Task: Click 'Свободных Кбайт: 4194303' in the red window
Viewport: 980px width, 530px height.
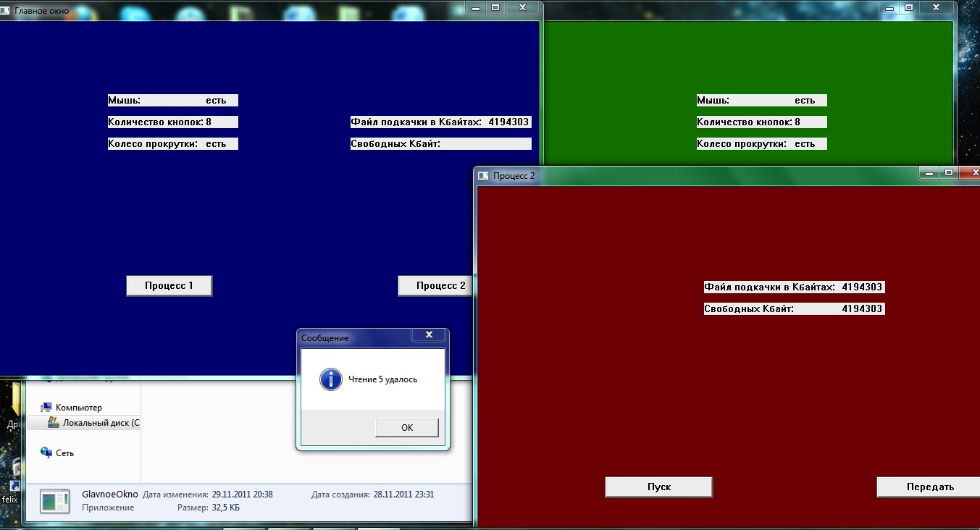Action: [x=795, y=309]
